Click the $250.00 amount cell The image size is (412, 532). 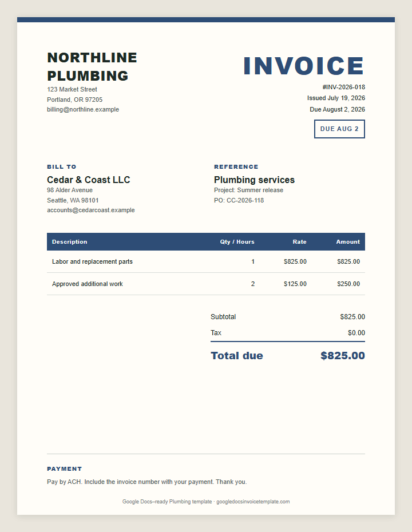point(348,284)
